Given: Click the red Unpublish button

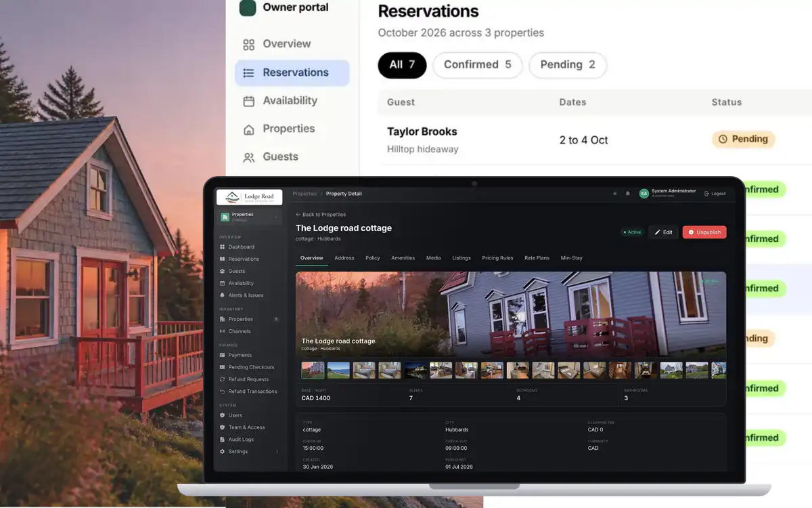Looking at the screenshot, I should (704, 232).
